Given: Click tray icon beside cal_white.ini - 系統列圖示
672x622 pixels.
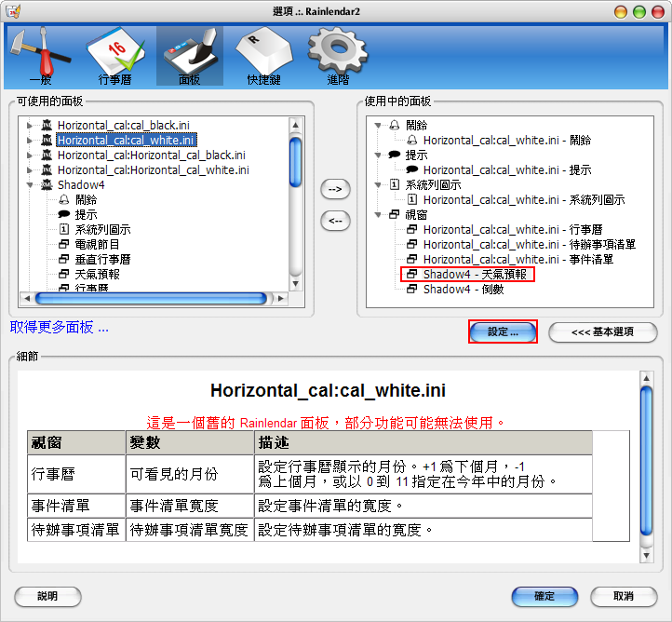Looking at the screenshot, I should (x=412, y=200).
